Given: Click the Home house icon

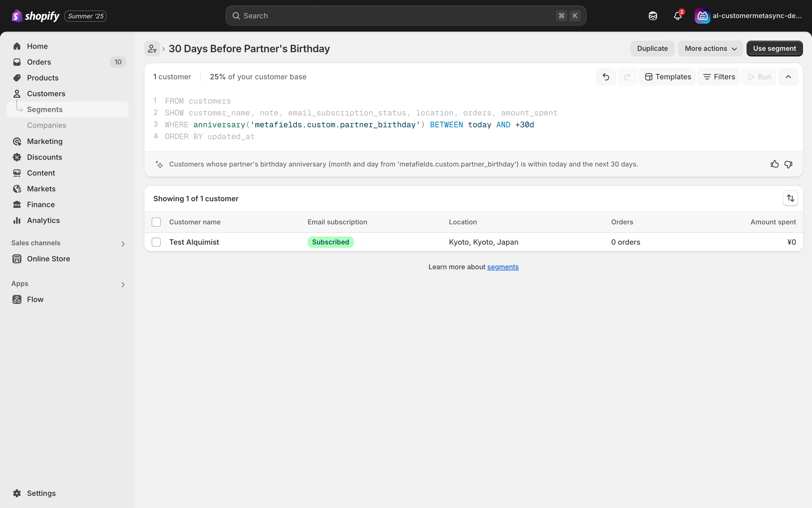Looking at the screenshot, I should point(17,46).
